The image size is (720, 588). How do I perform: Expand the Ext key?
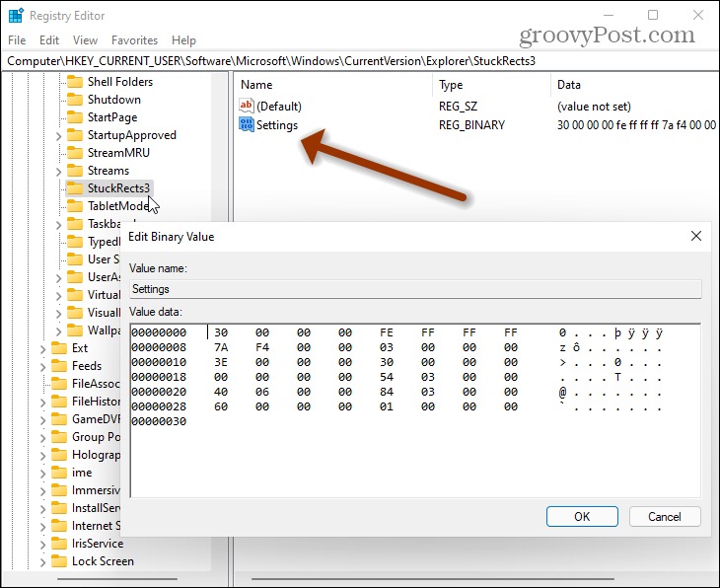click(42, 349)
